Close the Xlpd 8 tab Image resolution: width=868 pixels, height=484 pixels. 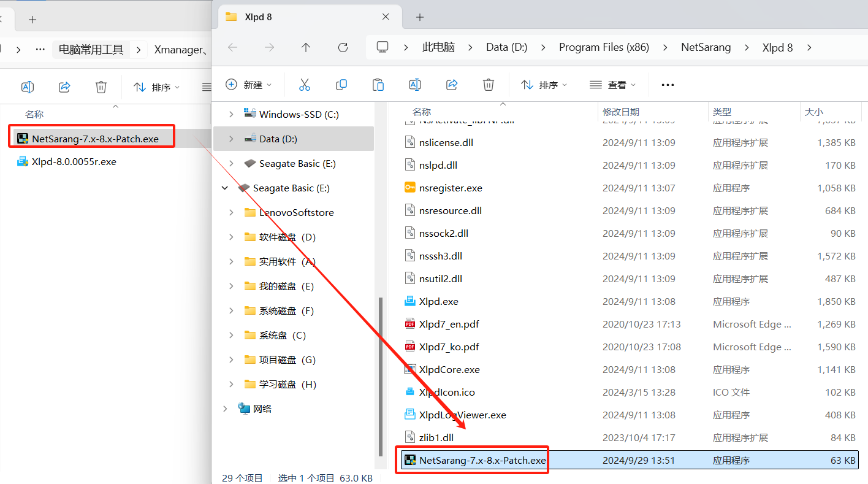point(386,17)
